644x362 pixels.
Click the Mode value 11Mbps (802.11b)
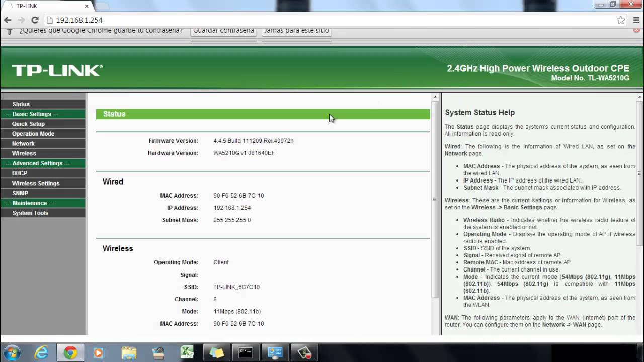tap(237, 312)
